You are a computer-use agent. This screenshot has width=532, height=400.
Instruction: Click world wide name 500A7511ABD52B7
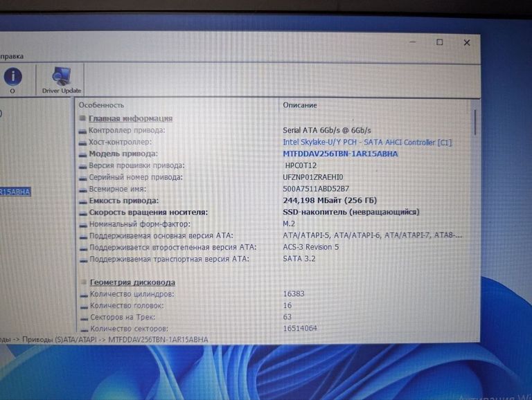point(316,189)
